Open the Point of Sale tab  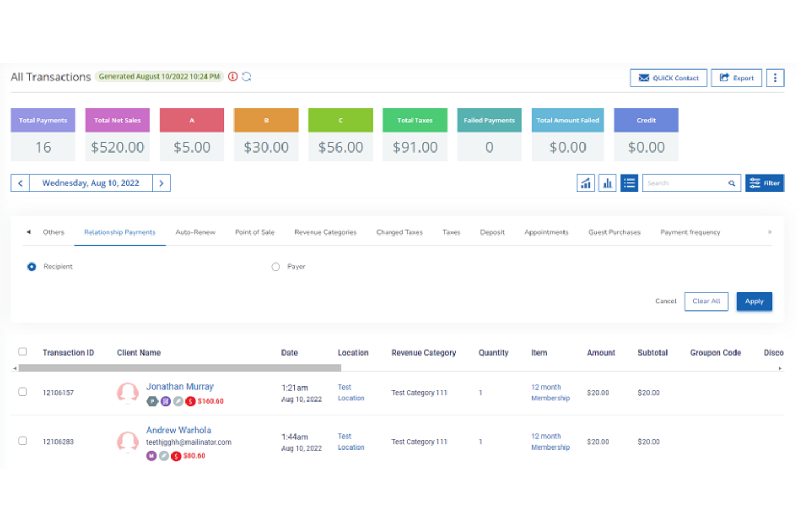click(254, 232)
